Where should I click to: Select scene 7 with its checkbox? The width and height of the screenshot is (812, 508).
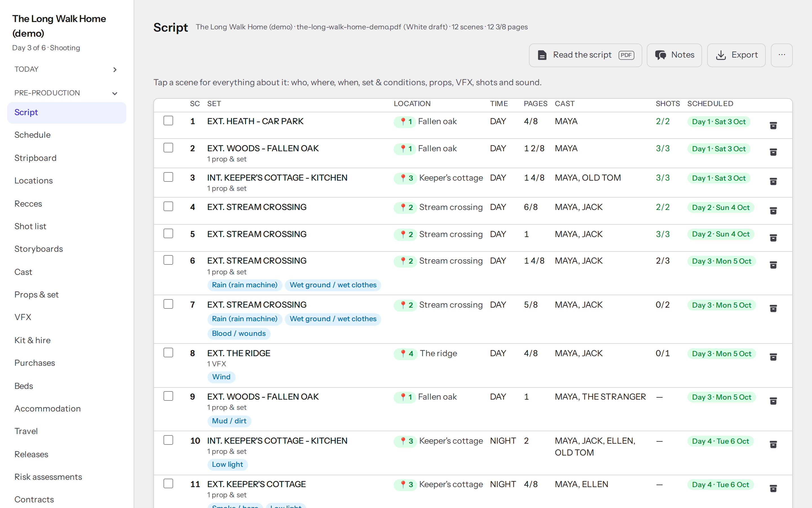tap(168, 304)
